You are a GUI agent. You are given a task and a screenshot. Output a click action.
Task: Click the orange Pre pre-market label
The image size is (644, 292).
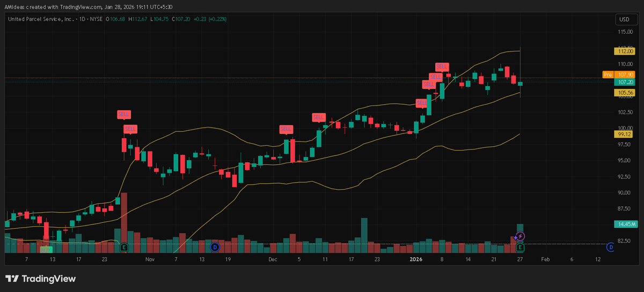click(x=608, y=74)
